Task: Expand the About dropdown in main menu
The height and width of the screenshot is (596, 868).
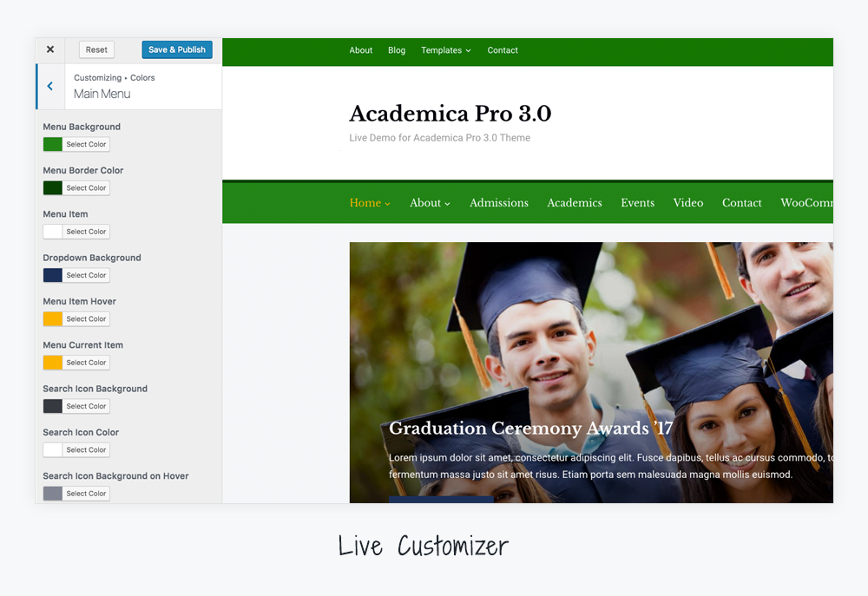Action: (430, 203)
